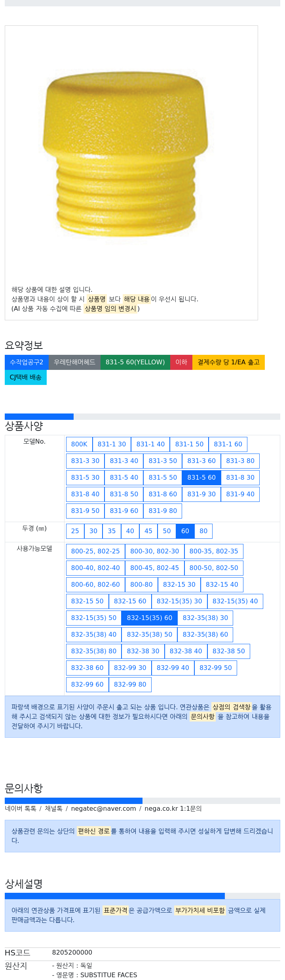
Task: Select model 831-5 60 option
Action: (x=201, y=477)
